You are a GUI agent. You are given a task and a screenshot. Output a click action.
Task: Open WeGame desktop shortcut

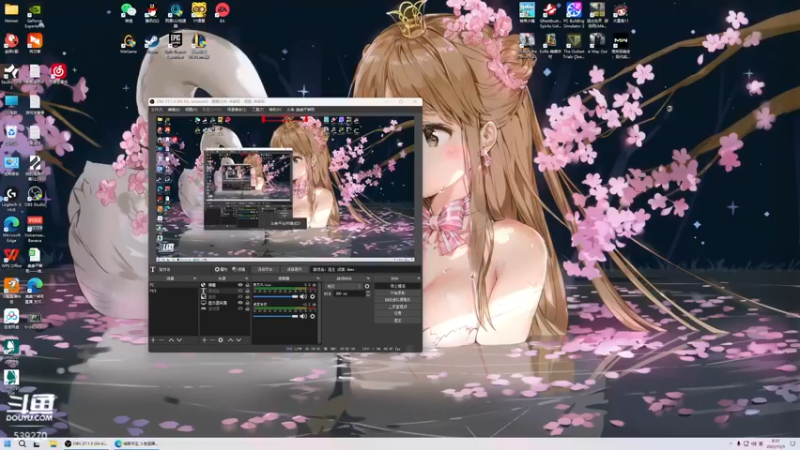click(x=128, y=44)
